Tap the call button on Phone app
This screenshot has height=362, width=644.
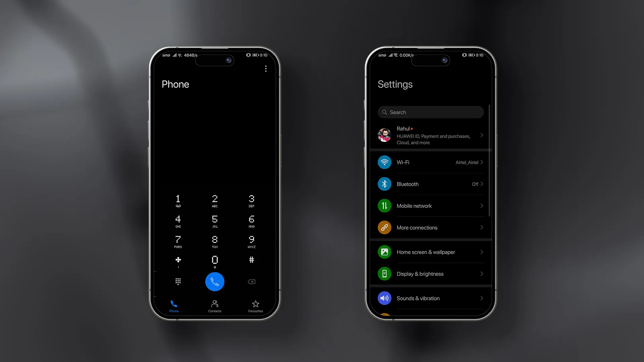[x=214, y=282]
